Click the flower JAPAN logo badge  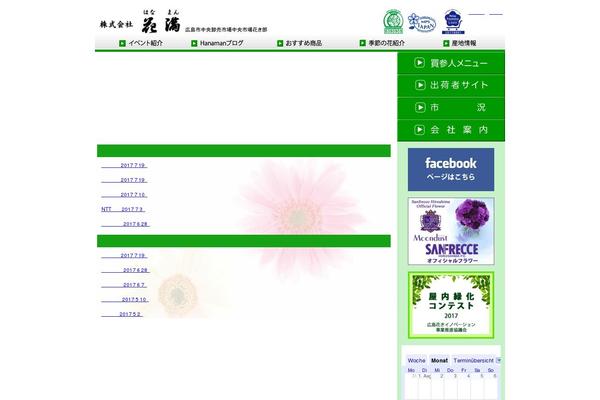point(422,23)
